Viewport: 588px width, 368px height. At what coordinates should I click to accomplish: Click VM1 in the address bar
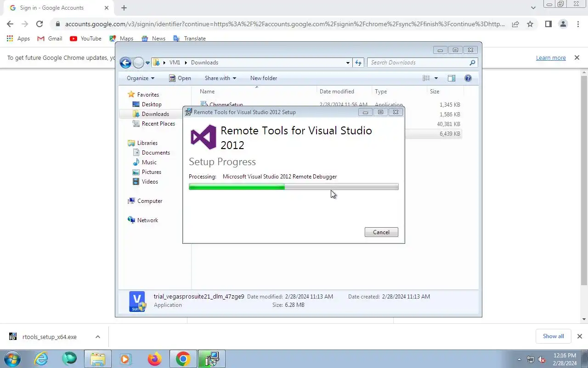click(x=175, y=63)
